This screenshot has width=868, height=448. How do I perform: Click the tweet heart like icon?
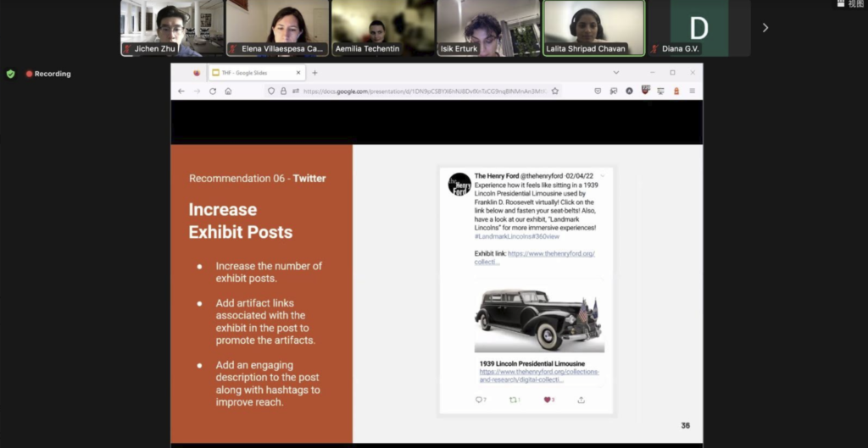548,400
